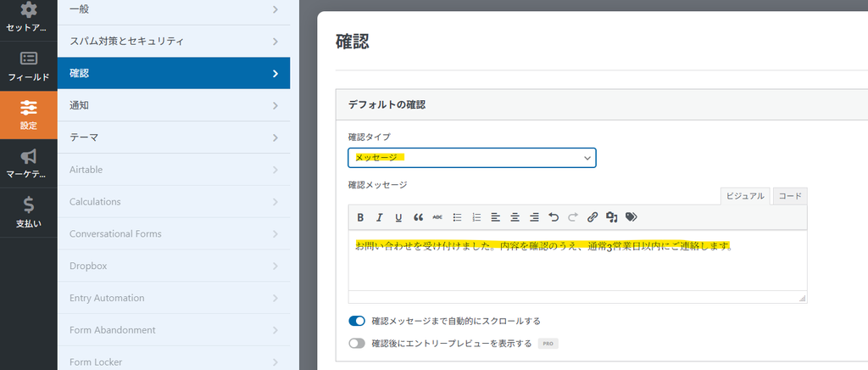Open the テーマ settings section

[x=174, y=137]
